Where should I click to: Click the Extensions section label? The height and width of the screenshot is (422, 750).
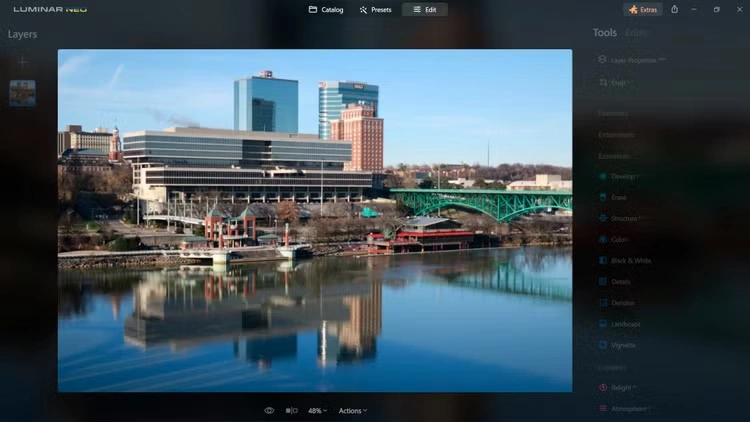pos(616,135)
